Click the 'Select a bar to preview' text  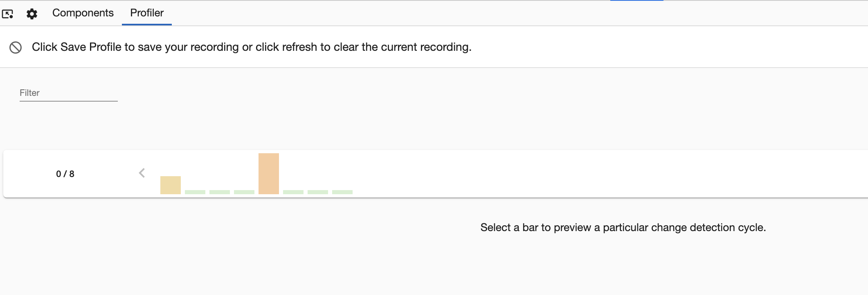(623, 228)
